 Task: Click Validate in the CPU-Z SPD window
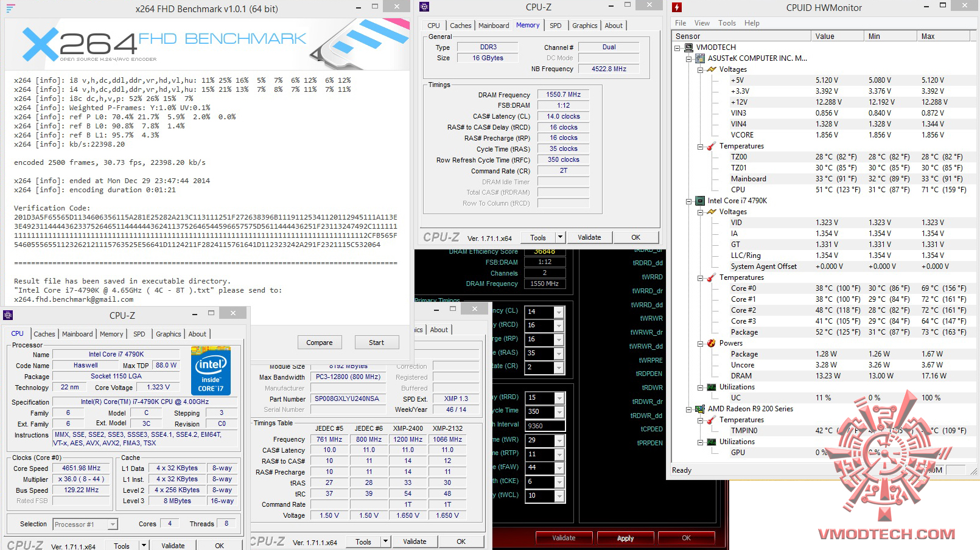coord(415,541)
